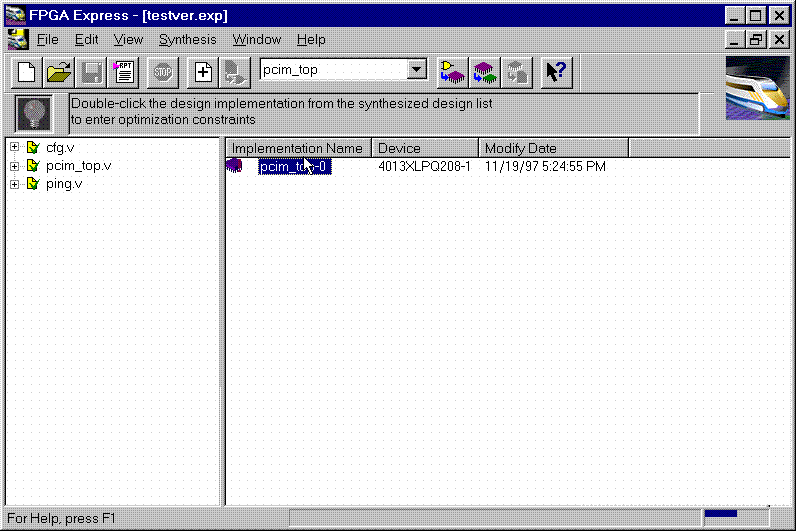This screenshot has width=796, height=531.
Task: Select the ping.v file in tree
Action: (64, 184)
